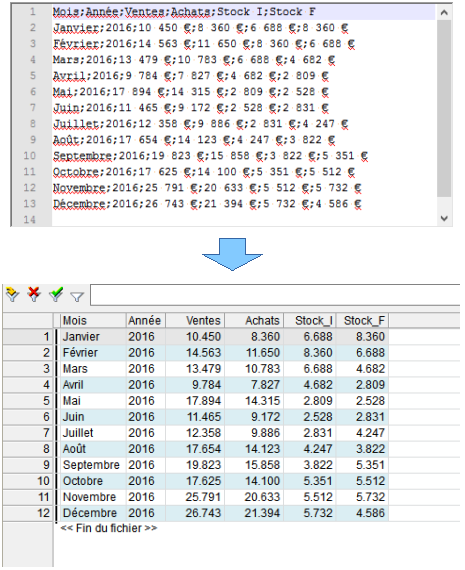Click the Ventes column header
Image resolution: width=465 pixels, height=570 pixels.
pos(195,321)
